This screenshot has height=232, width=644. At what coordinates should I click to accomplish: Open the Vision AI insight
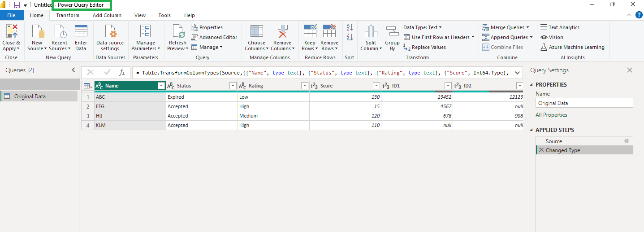point(552,37)
